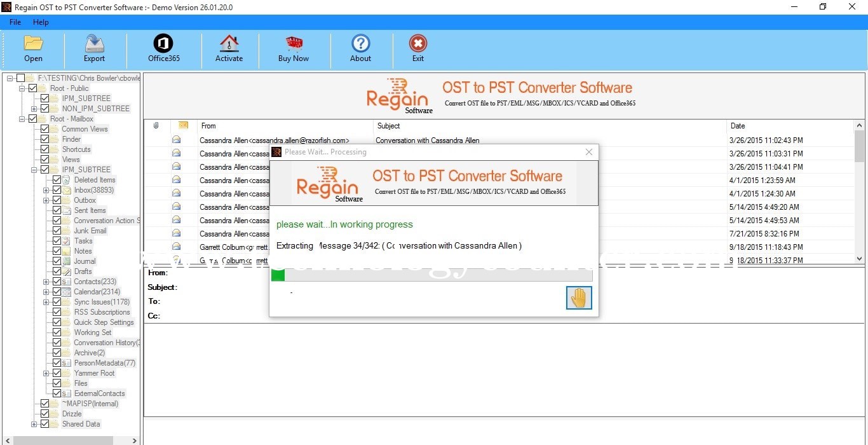Expand the Sync Issues(1178) node
The width and height of the screenshot is (868, 445).
point(46,302)
